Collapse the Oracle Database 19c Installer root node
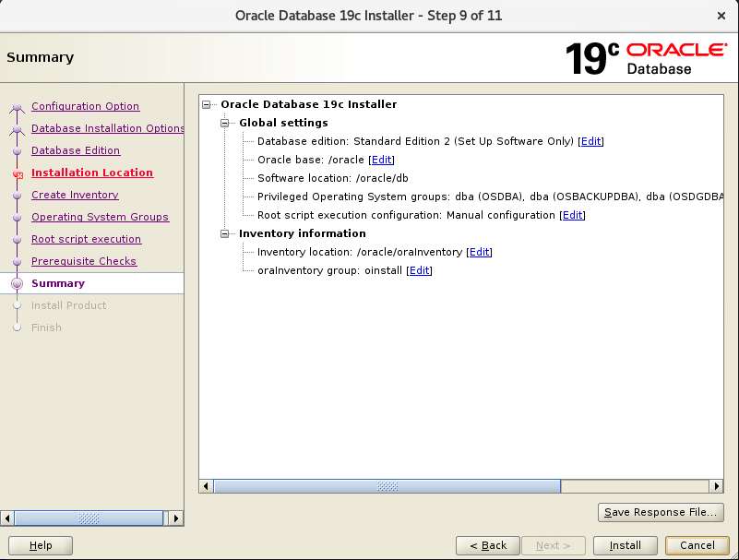This screenshot has width=739, height=560. pyautogui.click(x=206, y=104)
